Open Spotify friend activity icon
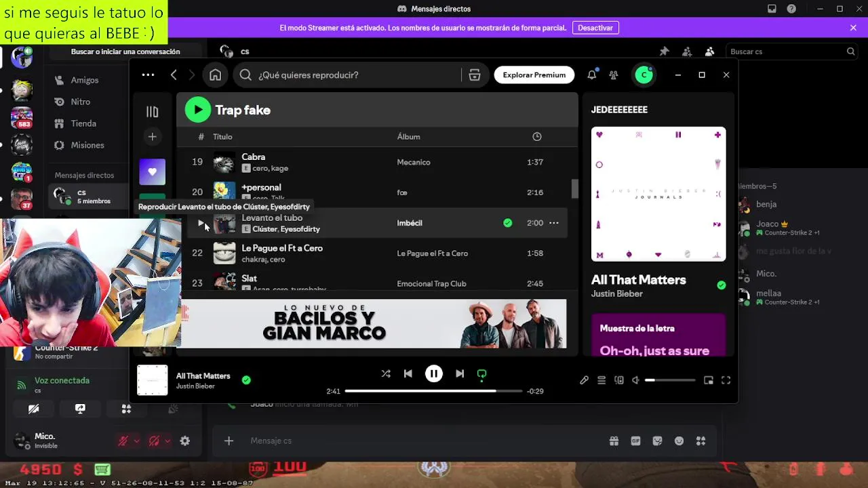This screenshot has height=488, width=868. (614, 75)
